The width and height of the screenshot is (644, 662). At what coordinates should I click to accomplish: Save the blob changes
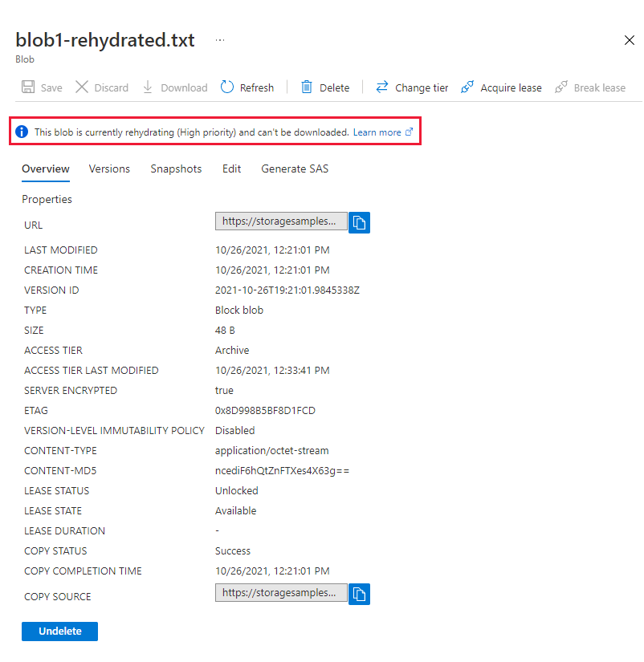[41, 87]
